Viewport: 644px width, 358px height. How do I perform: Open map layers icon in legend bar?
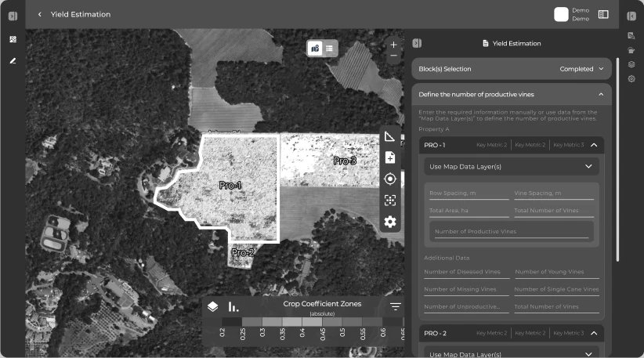click(x=213, y=306)
